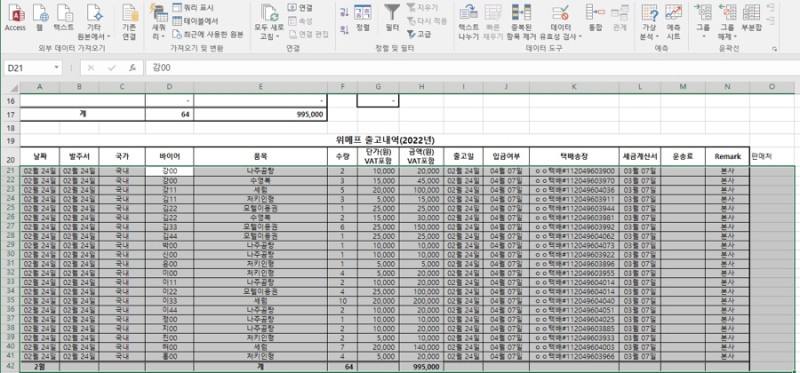Sort ascending with the 오름차순 icon
Viewport: 800px width, 373px height.
(344, 12)
